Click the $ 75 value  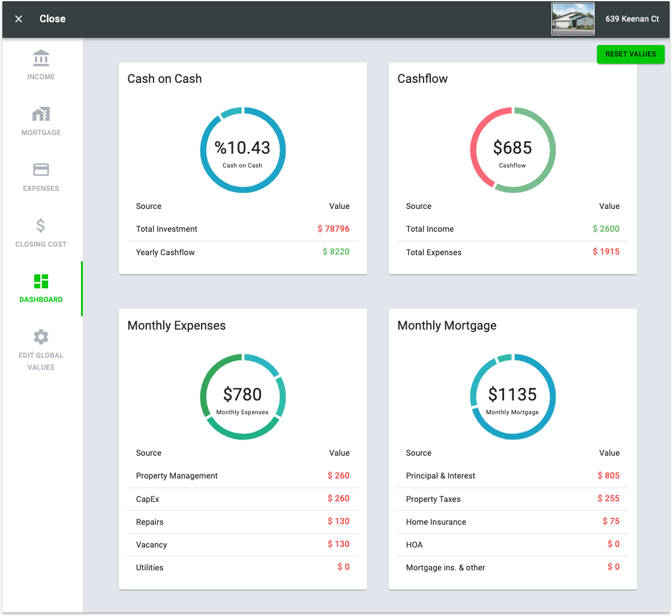pyautogui.click(x=611, y=521)
